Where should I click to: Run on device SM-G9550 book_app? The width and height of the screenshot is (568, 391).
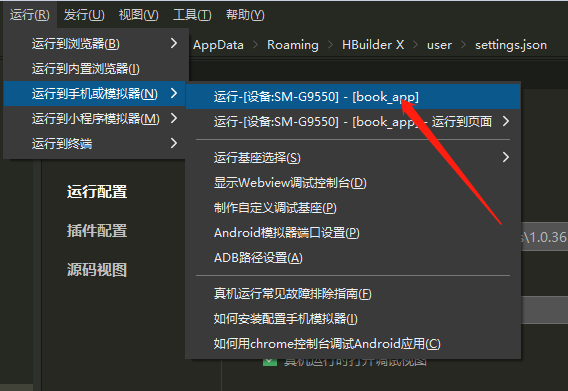tap(353, 97)
